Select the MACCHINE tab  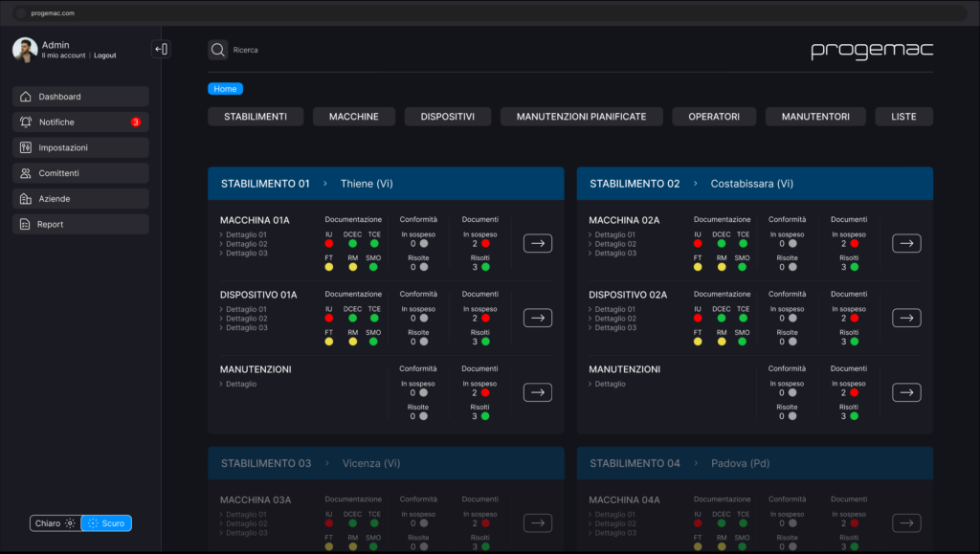point(354,117)
